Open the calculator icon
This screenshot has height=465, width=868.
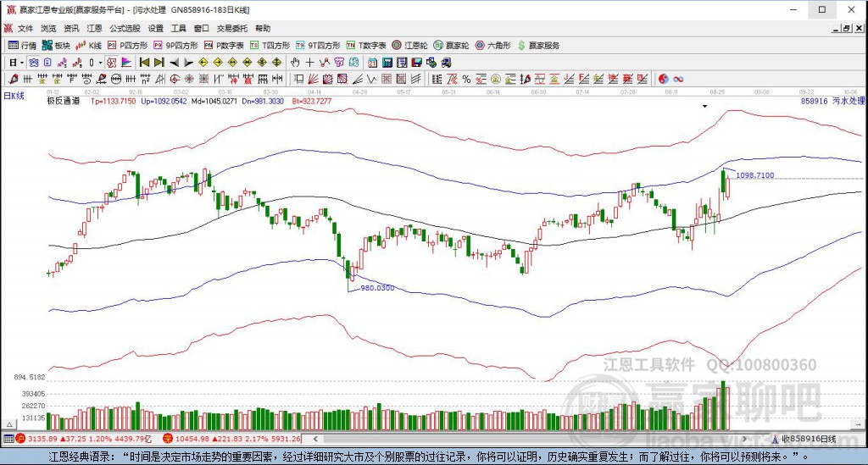click(387, 63)
